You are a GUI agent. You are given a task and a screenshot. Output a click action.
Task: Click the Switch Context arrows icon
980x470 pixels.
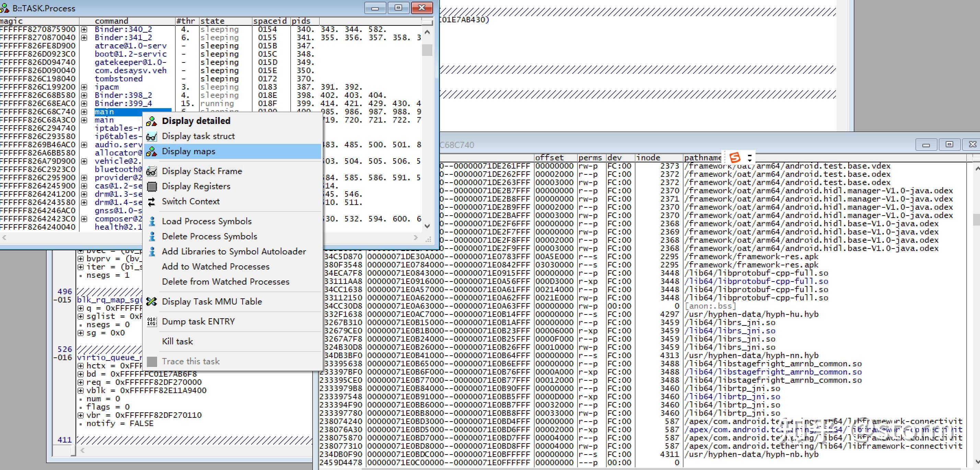click(x=151, y=202)
